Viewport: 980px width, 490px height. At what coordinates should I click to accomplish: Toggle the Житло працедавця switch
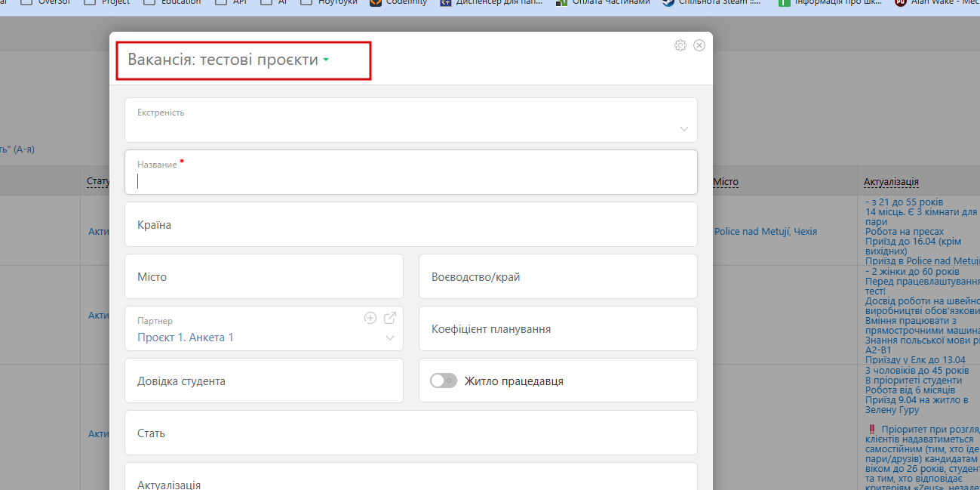(444, 381)
